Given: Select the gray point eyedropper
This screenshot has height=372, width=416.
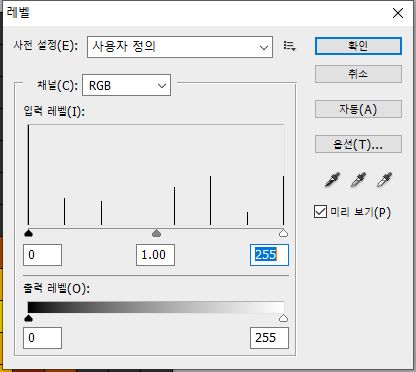Looking at the screenshot, I should 358,180.
